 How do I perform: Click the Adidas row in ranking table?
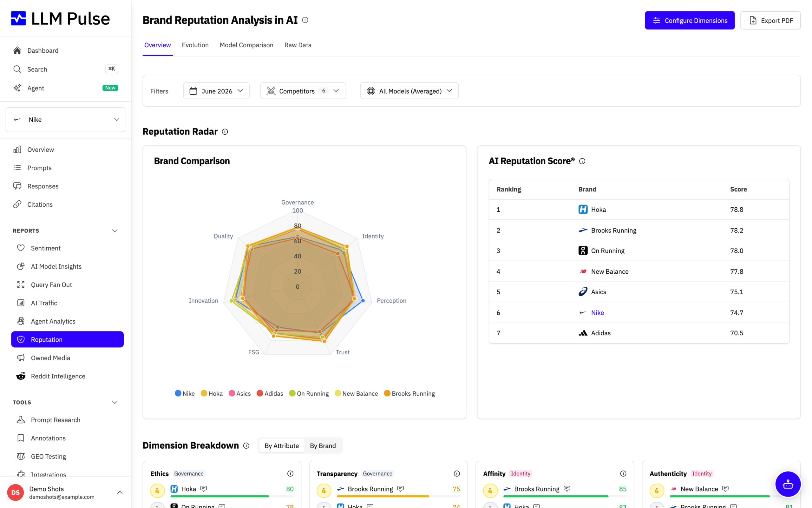pyautogui.click(x=639, y=333)
